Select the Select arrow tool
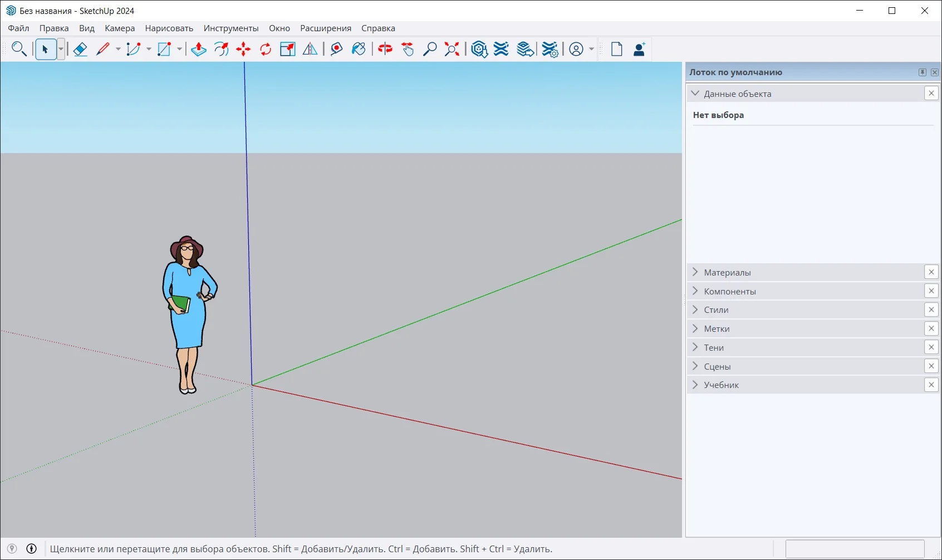 pyautogui.click(x=46, y=49)
